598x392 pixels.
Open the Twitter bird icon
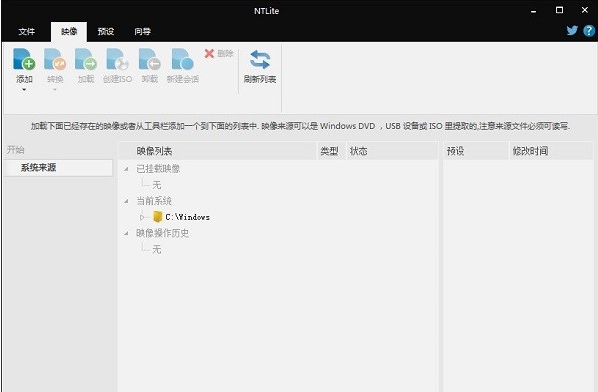tap(572, 31)
